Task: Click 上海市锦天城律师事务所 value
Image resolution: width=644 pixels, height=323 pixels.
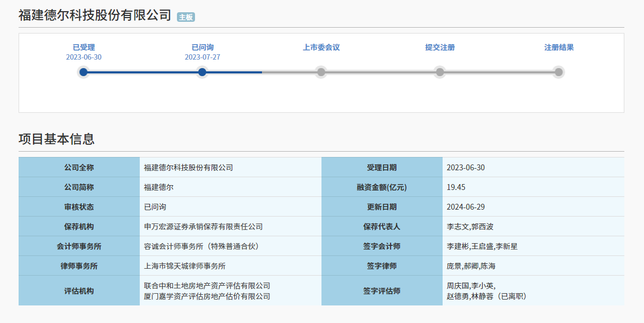Action: point(185,266)
